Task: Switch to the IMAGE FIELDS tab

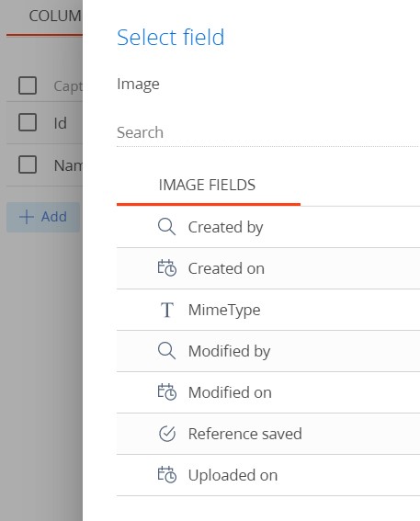Action: [x=209, y=185]
